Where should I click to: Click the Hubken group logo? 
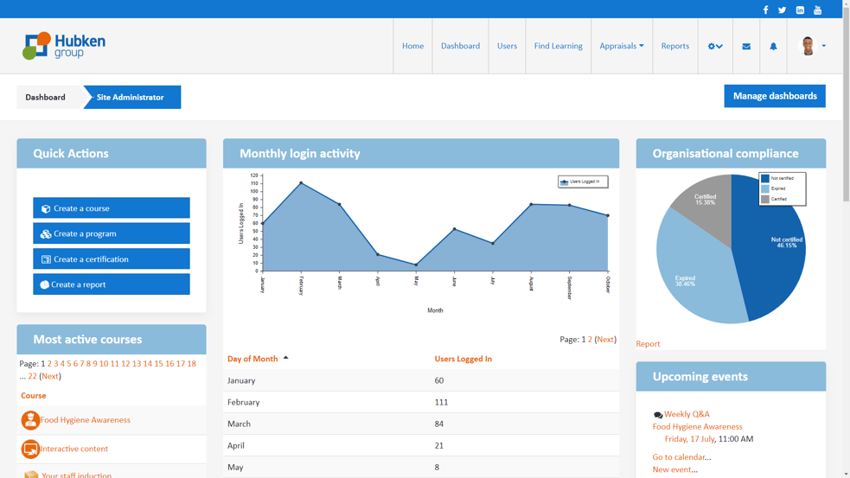(64, 46)
